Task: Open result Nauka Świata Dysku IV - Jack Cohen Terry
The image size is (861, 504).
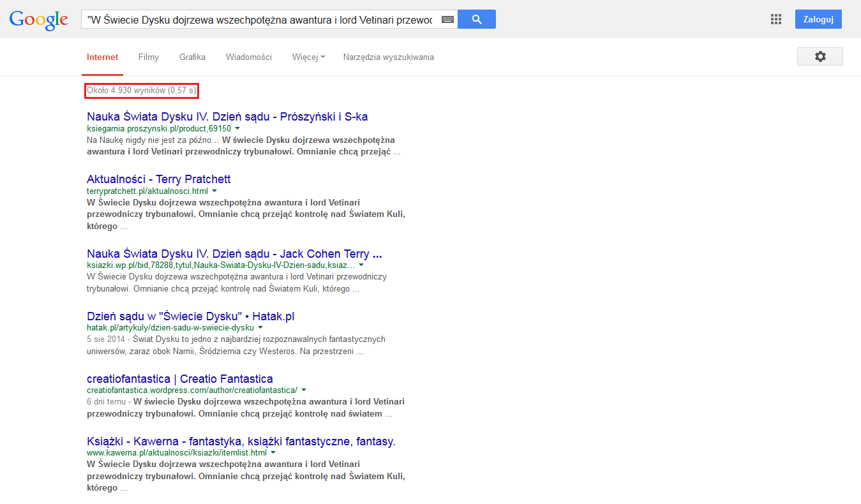Action: (234, 254)
